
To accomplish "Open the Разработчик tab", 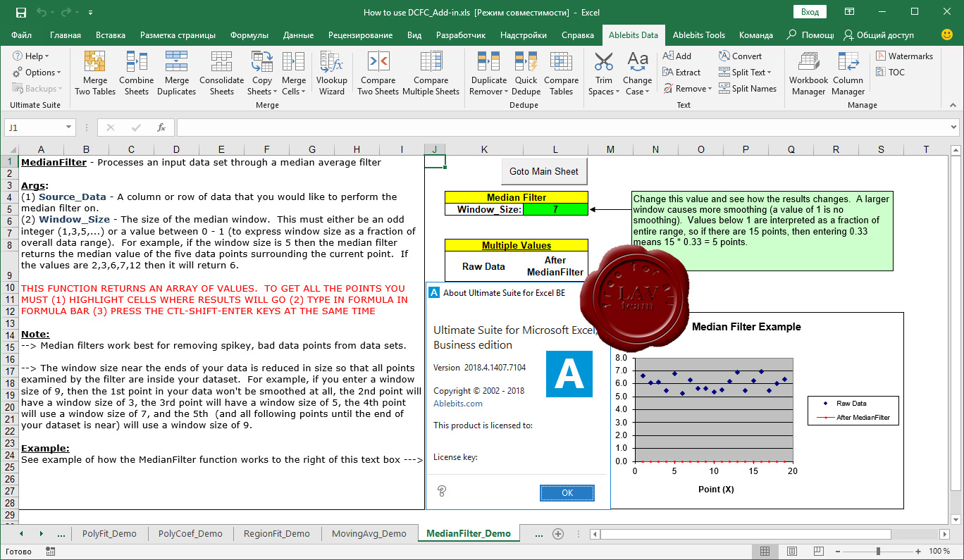I will point(461,35).
